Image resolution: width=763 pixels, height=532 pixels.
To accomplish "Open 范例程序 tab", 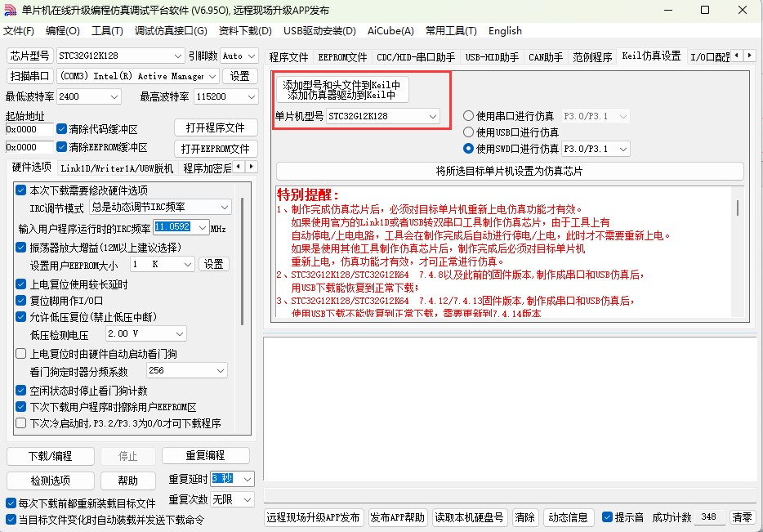I will click(592, 57).
